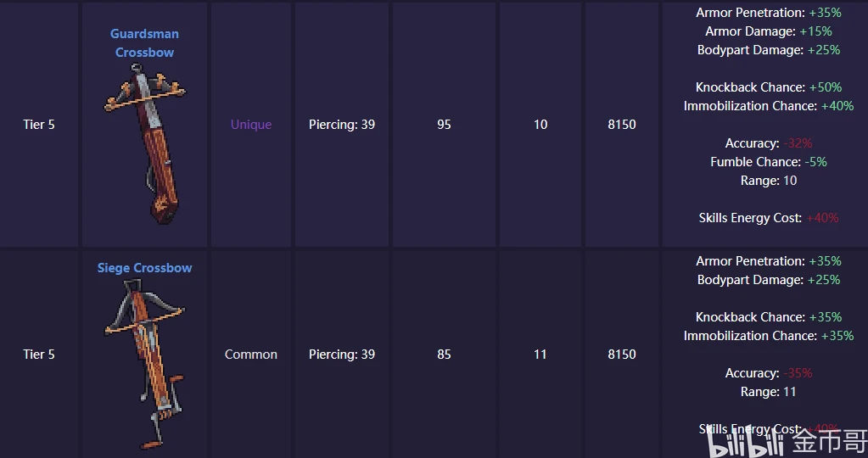Screen dimensions: 868x458
Task: Click the Siege Crossbow weapon image
Action: [x=145, y=363]
